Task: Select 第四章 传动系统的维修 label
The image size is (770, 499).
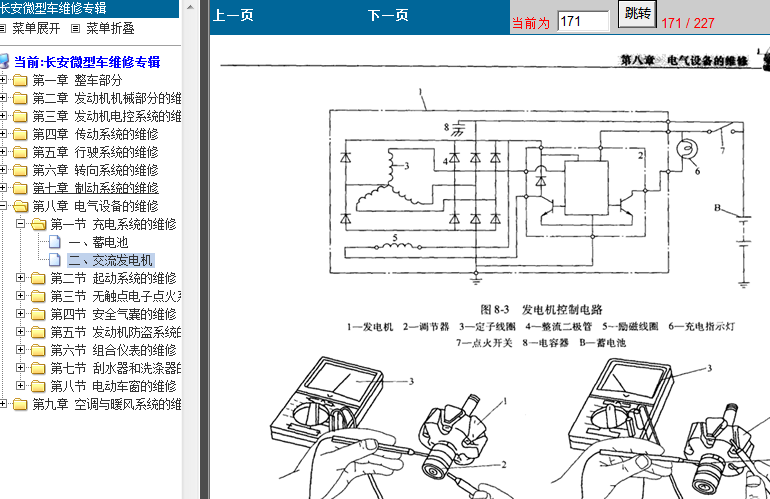Action: coord(95,134)
